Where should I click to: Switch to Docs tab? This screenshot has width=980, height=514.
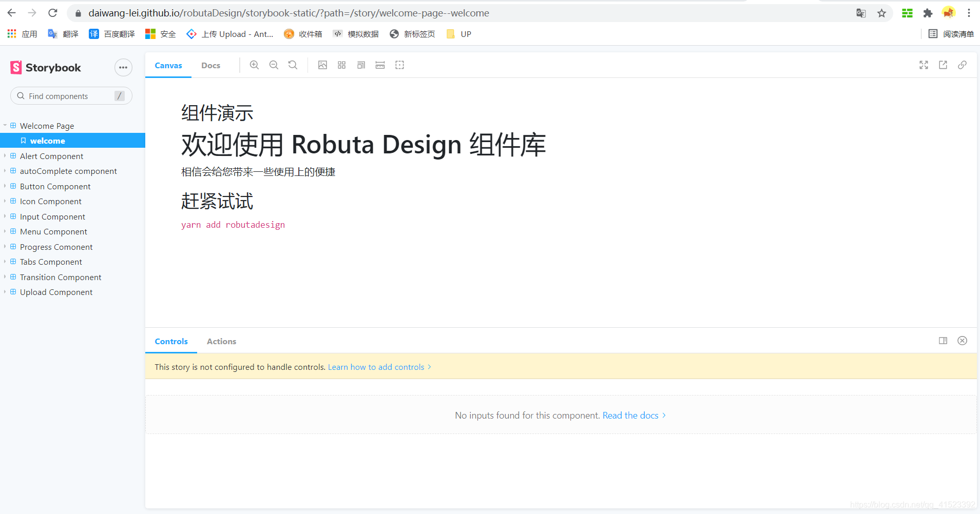click(x=210, y=66)
